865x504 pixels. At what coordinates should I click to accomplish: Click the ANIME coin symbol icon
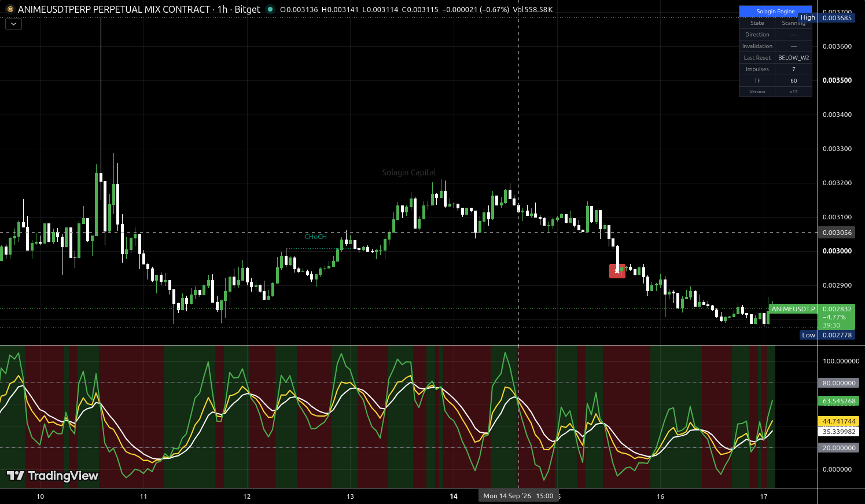coord(10,9)
